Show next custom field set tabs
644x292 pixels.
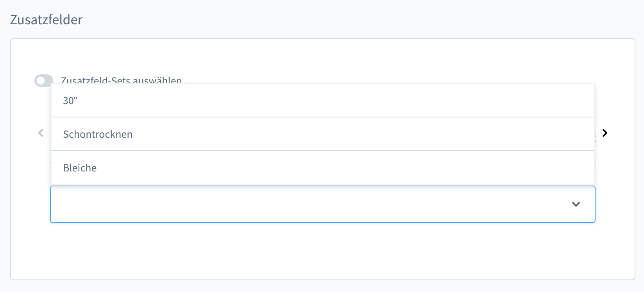pos(605,133)
